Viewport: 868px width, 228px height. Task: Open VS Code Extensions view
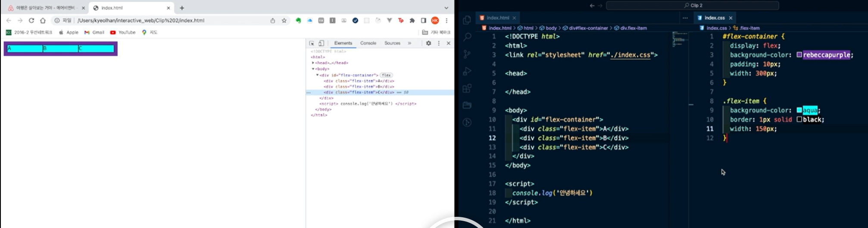pos(467,89)
